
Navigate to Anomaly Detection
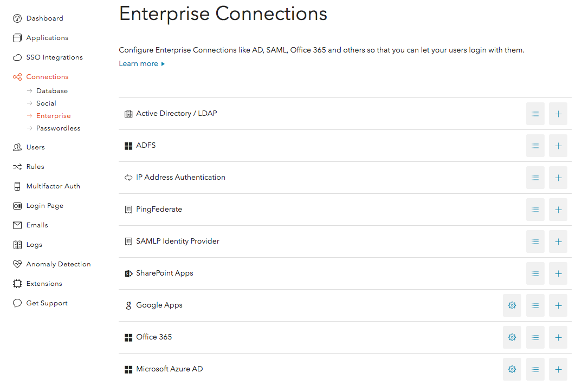click(x=59, y=264)
